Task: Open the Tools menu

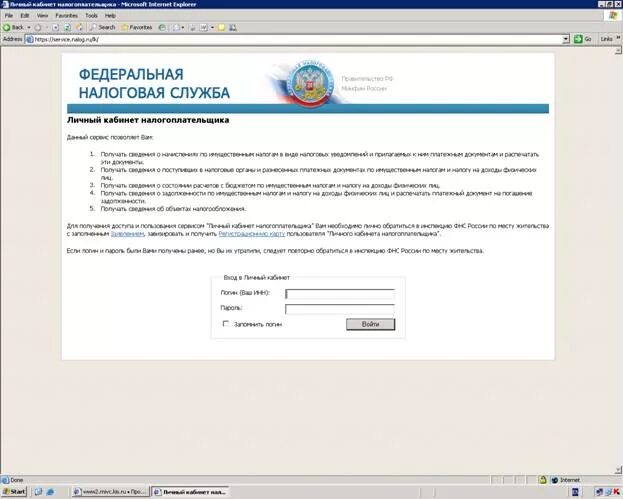Action: point(91,15)
